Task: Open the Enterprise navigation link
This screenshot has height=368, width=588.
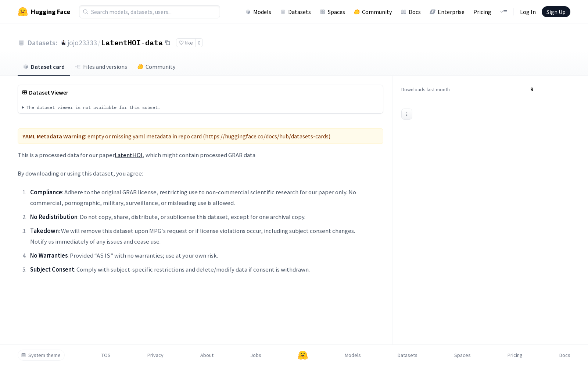Action: (x=447, y=12)
